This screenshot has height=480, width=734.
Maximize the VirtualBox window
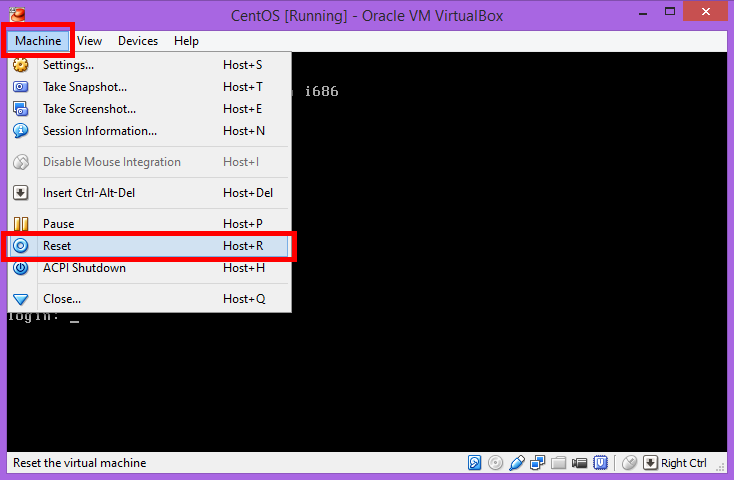pos(670,12)
